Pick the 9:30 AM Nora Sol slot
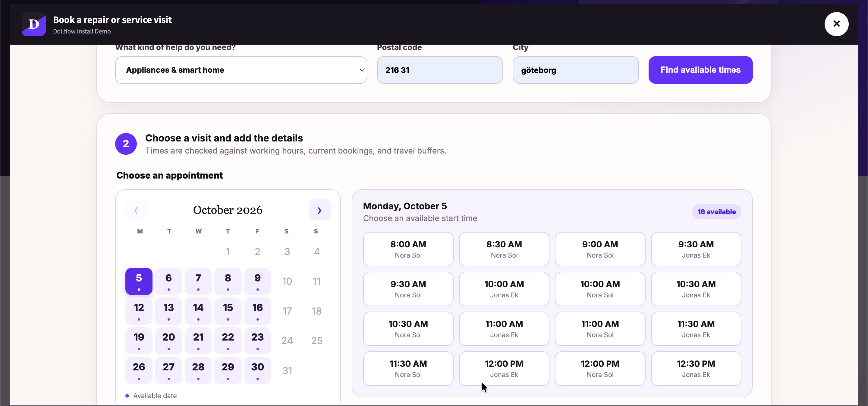This screenshot has height=406, width=868. click(408, 289)
